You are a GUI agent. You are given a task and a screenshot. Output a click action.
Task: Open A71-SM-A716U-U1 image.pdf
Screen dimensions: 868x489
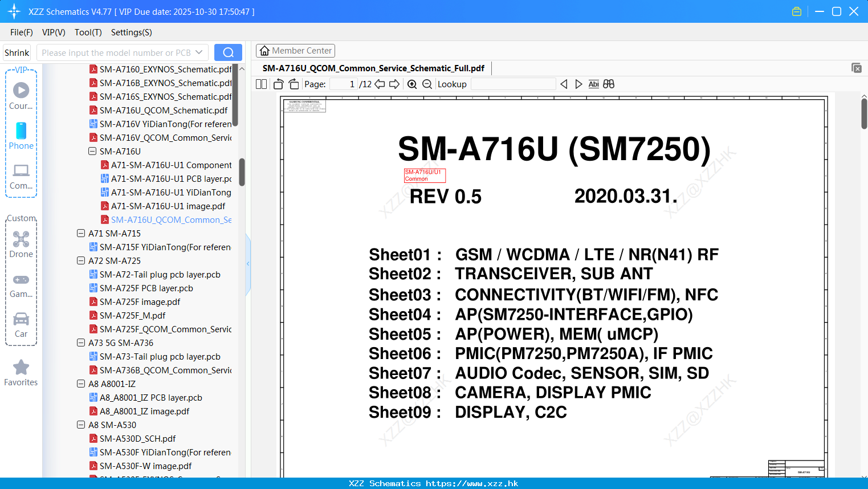163,206
